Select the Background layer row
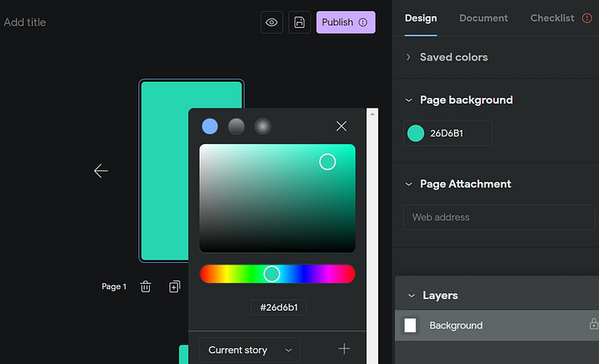 click(496, 325)
